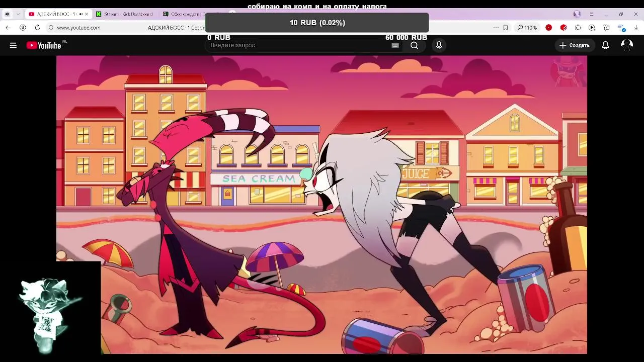Click the 60 000 RUB goal label

point(406,38)
